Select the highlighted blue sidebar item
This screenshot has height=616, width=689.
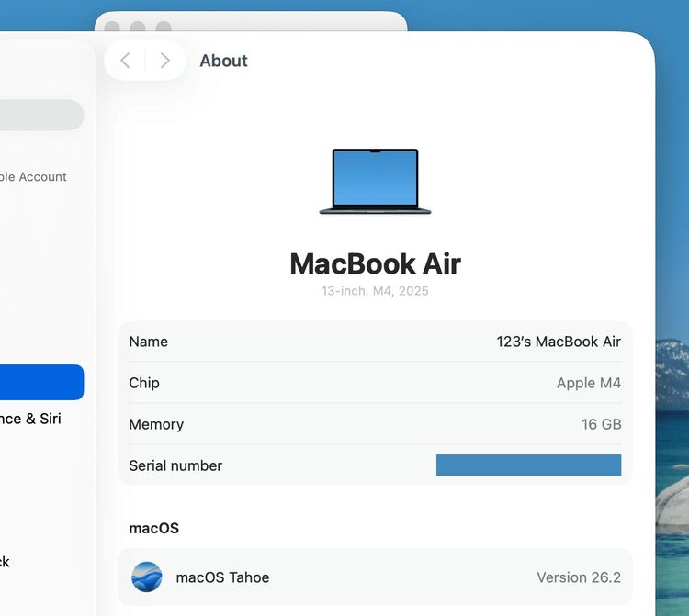coord(41,382)
